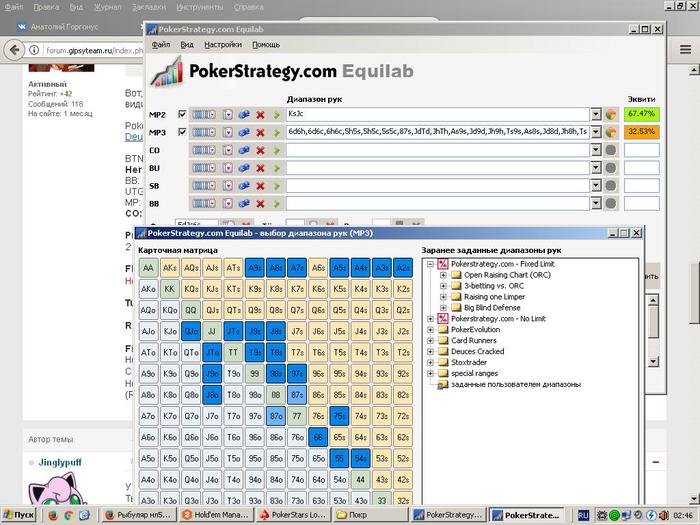
Task: Click the green 67.47% equity box
Action: 641,114
